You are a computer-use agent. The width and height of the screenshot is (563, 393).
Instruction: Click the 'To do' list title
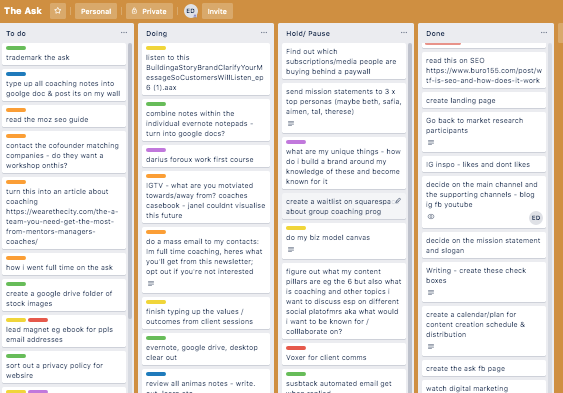pyautogui.click(x=16, y=33)
